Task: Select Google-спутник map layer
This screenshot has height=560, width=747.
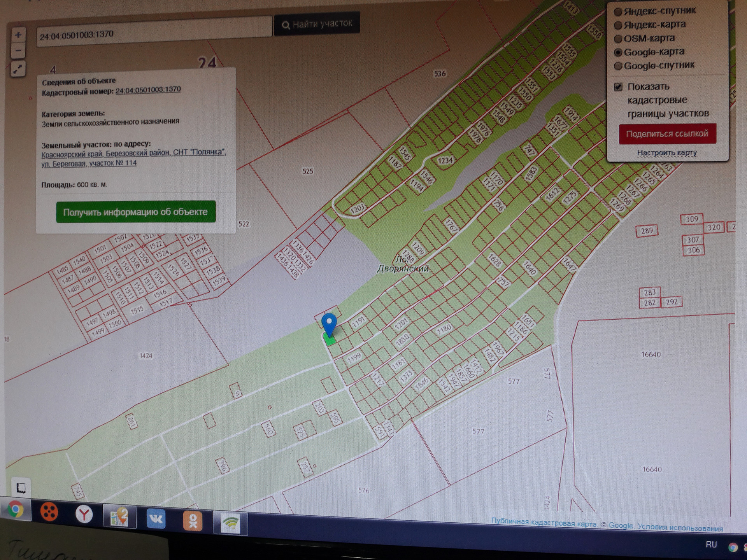Action: pyautogui.click(x=618, y=66)
